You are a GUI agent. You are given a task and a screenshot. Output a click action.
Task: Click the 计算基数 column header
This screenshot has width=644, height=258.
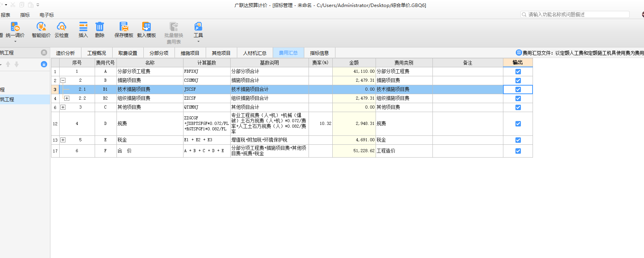(206, 63)
